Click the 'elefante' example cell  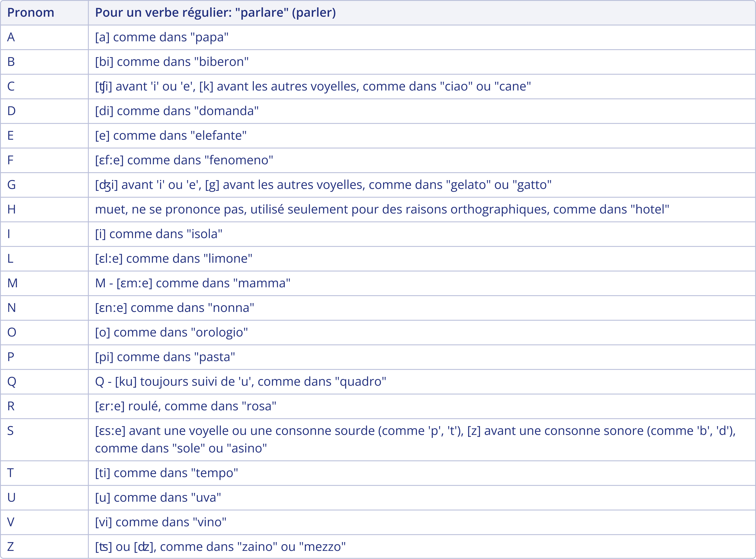(171, 135)
